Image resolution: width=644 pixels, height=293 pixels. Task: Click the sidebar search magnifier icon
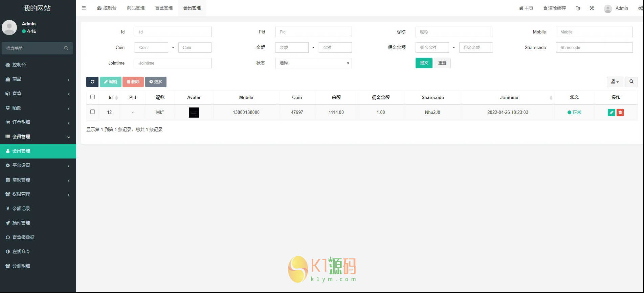66,48
